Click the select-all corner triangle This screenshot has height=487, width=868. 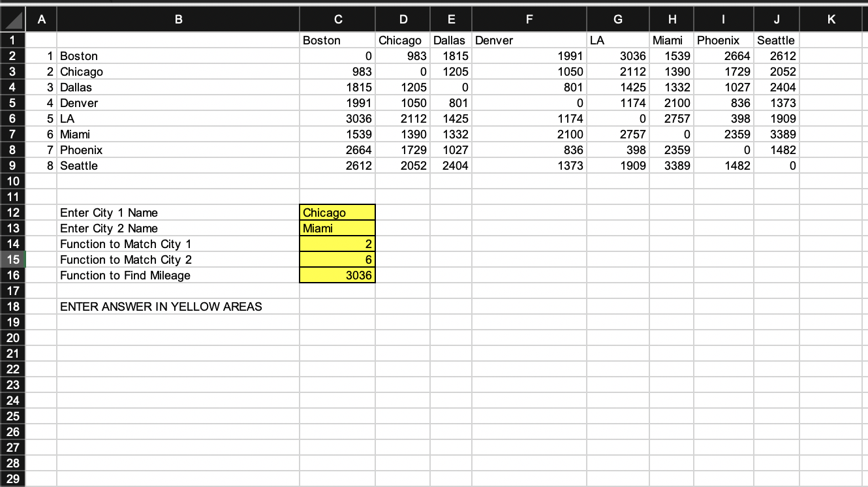tap(13, 20)
